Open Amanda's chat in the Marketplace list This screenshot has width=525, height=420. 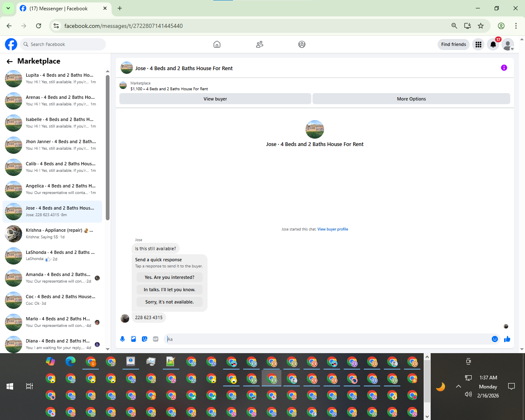52,278
